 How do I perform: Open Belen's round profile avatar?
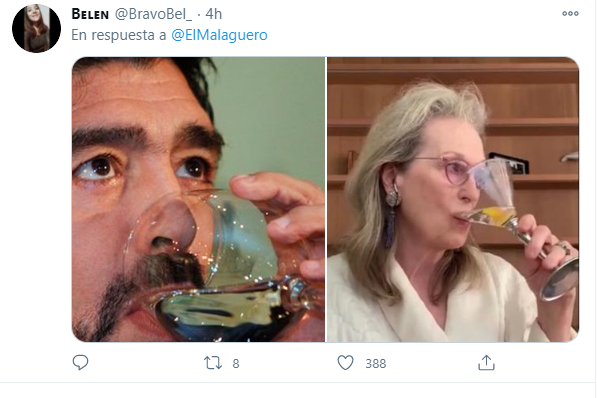click(x=37, y=29)
